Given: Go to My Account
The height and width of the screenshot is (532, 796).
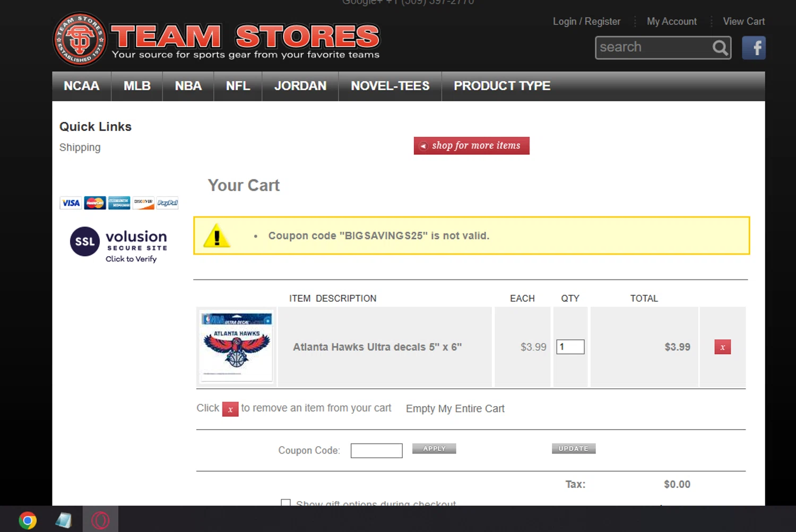Looking at the screenshot, I should [671, 22].
